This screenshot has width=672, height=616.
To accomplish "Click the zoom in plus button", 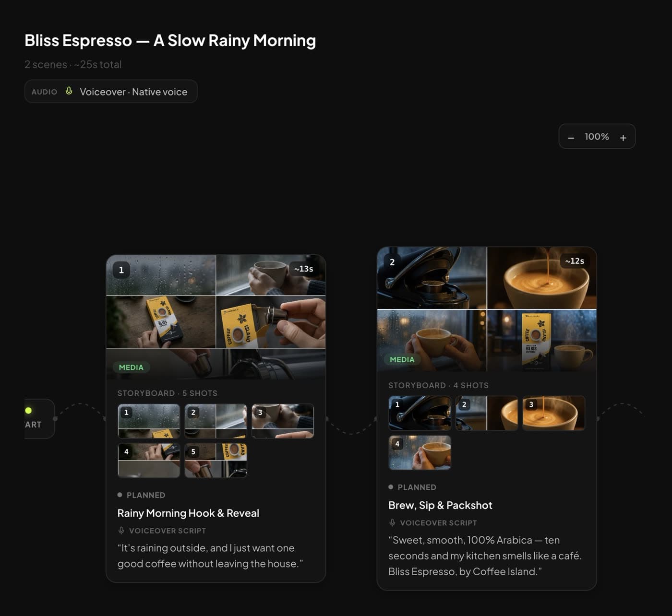I will point(623,137).
